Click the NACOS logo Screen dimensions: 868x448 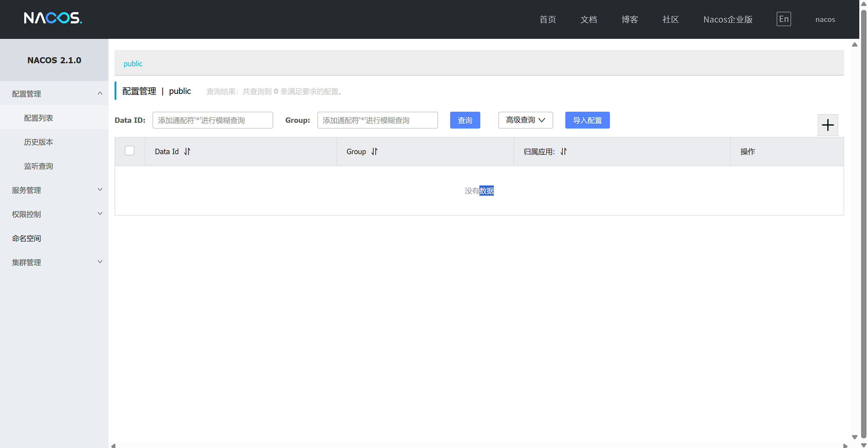pos(53,18)
